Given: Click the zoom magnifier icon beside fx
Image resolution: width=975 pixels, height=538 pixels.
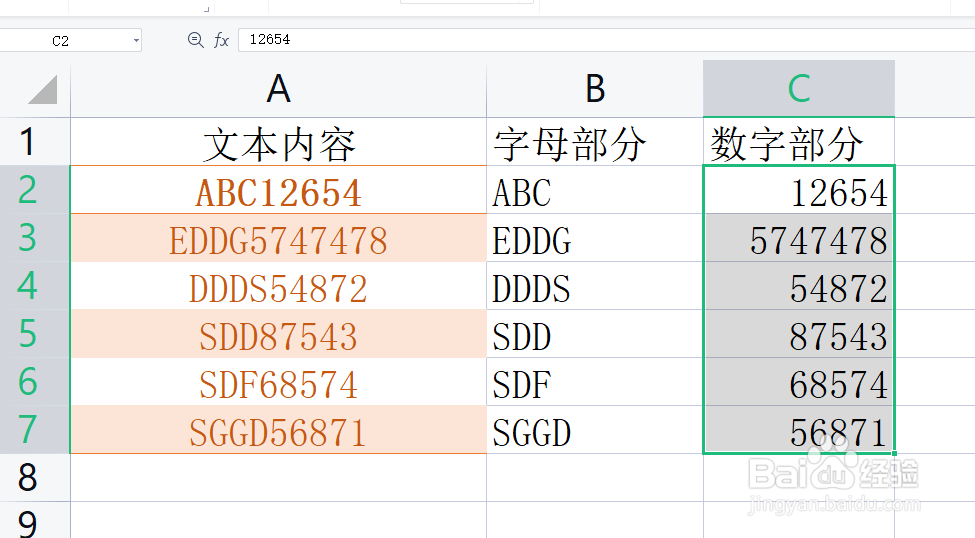Looking at the screenshot, I should [195, 40].
